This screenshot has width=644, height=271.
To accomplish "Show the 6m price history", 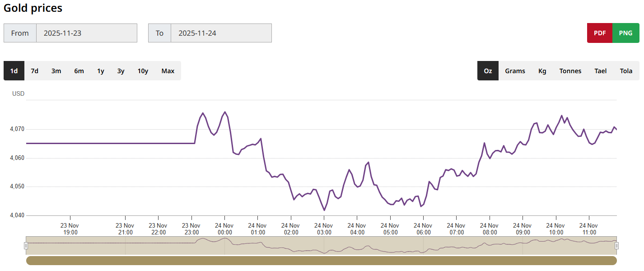I will 79,71.
